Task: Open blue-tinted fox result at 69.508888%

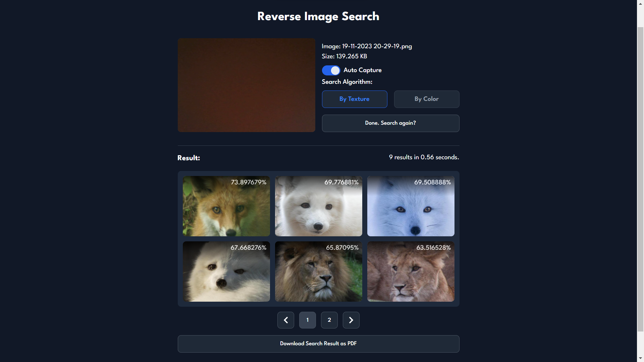Action: coord(411,206)
